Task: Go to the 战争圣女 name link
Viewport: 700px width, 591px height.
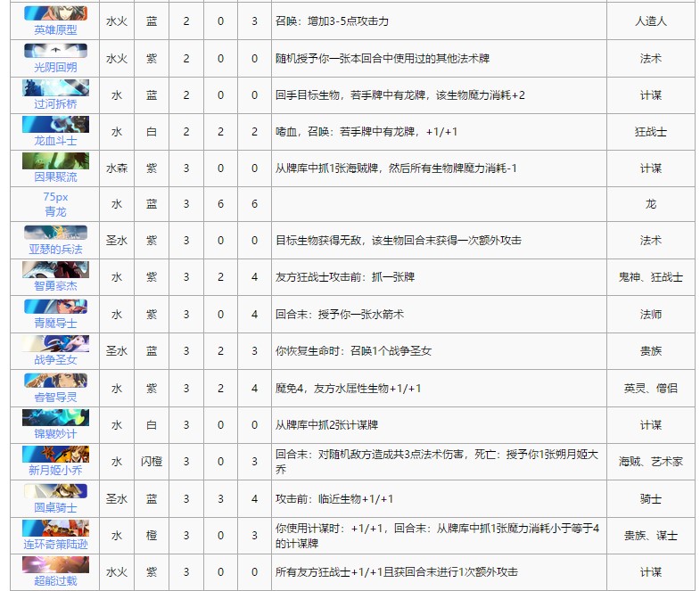Action: click(x=55, y=359)
